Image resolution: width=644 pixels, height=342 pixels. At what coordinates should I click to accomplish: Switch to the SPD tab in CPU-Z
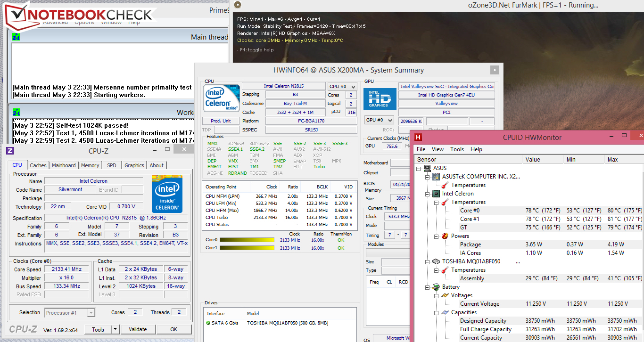coord(112,165)
